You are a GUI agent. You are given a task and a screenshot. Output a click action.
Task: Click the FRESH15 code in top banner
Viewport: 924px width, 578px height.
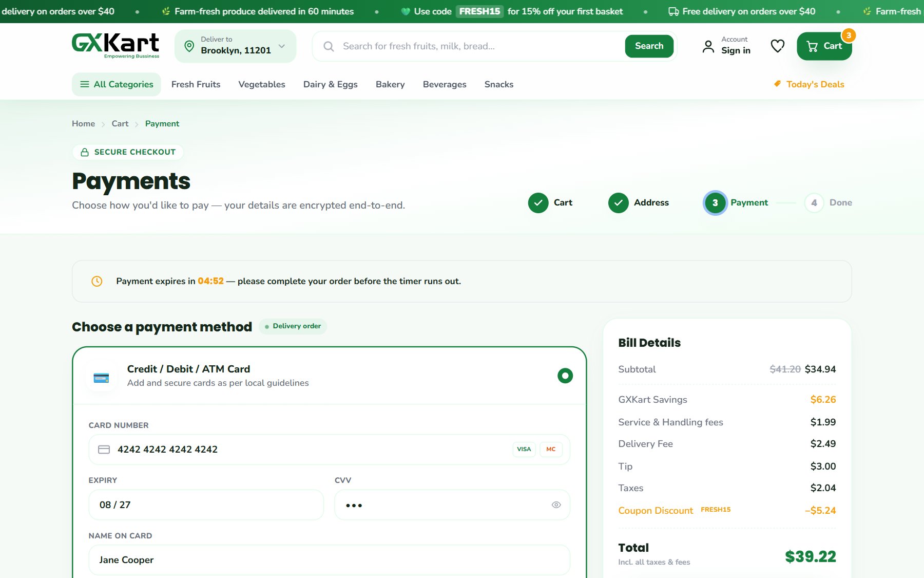click(x=479, y=11)
